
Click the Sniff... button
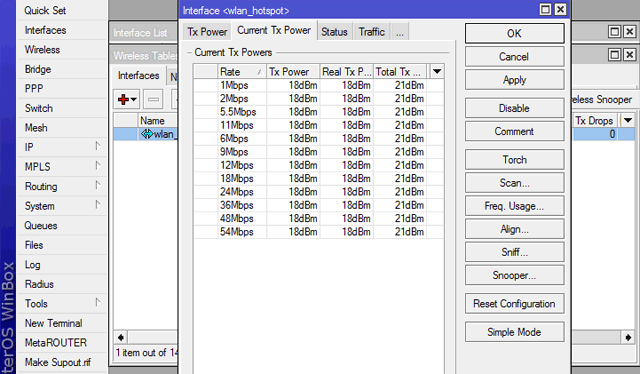[x=514, y=252]
